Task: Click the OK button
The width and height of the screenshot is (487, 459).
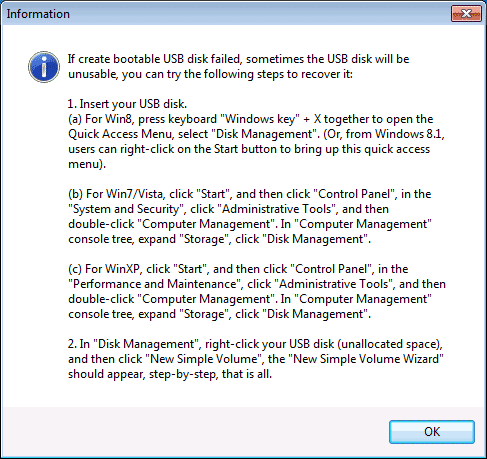Action: click(x=432, y=432)
